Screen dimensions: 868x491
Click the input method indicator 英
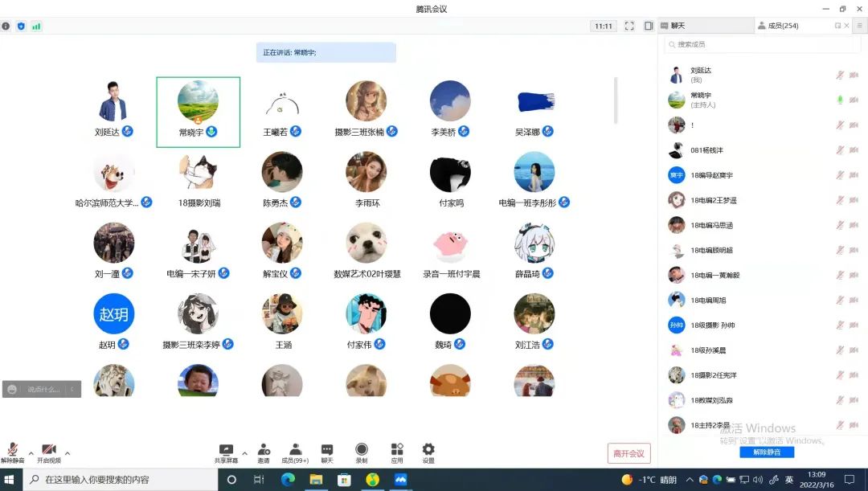[x=789, y=480]
